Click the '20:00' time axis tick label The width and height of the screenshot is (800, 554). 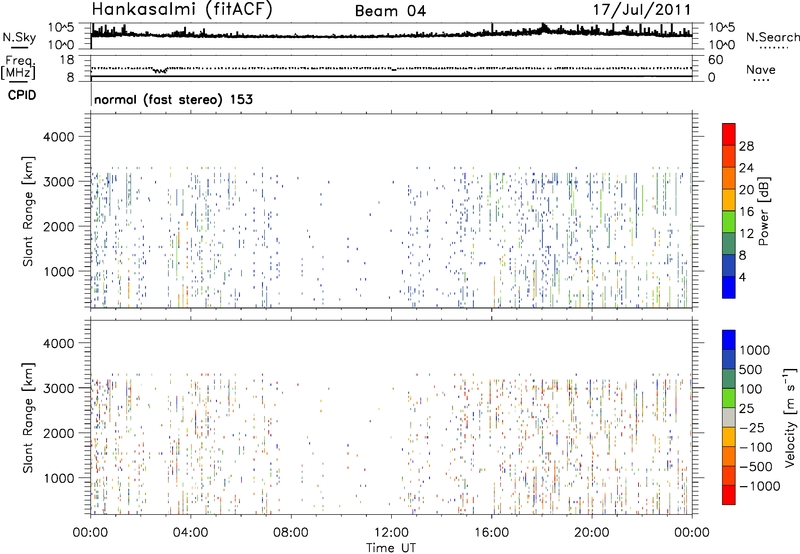click(x=591, y=533)
